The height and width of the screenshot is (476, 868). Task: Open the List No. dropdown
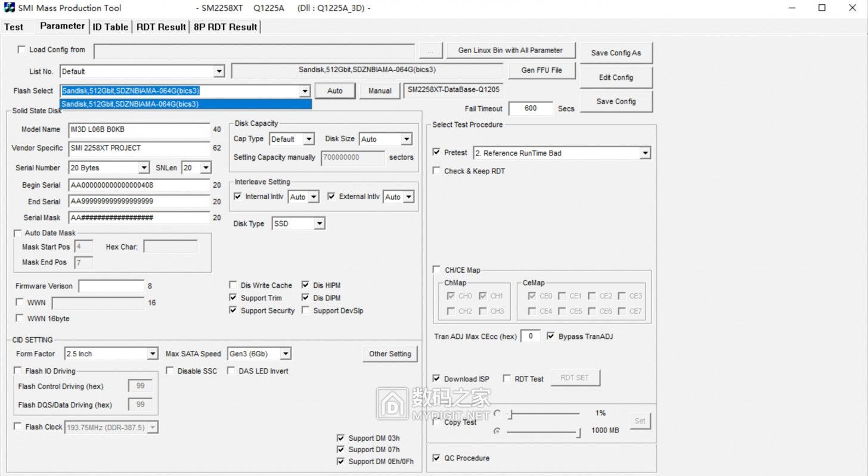(219, 71)
